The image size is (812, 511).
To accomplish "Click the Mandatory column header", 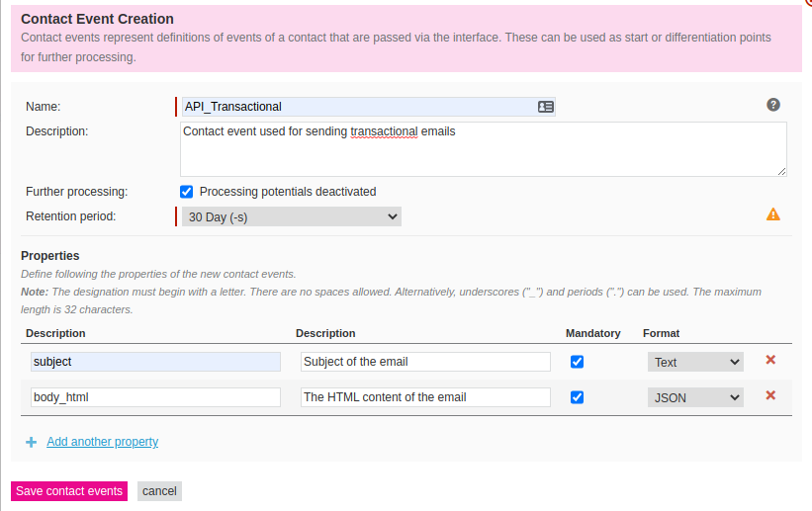I will point(593,333).
